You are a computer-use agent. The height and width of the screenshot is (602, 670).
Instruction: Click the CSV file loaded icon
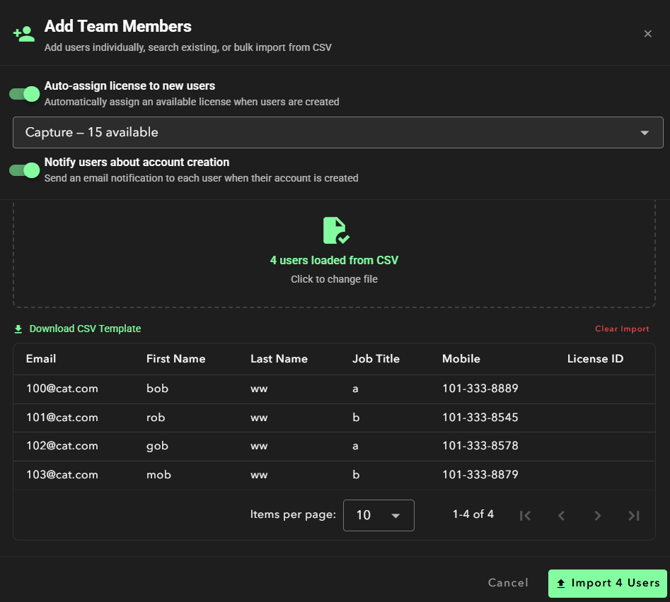[x=335, y=231]
